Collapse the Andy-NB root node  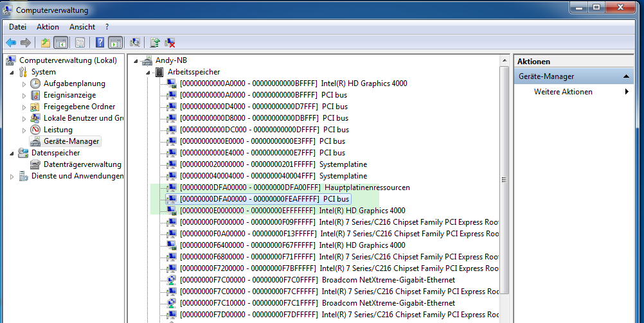click(136, 61)
